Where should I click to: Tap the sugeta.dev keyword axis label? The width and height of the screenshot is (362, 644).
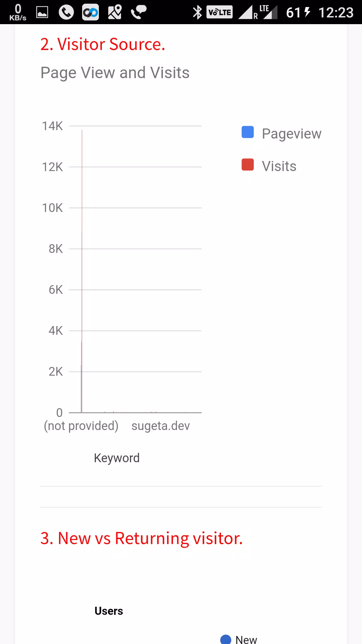point(161,426)
